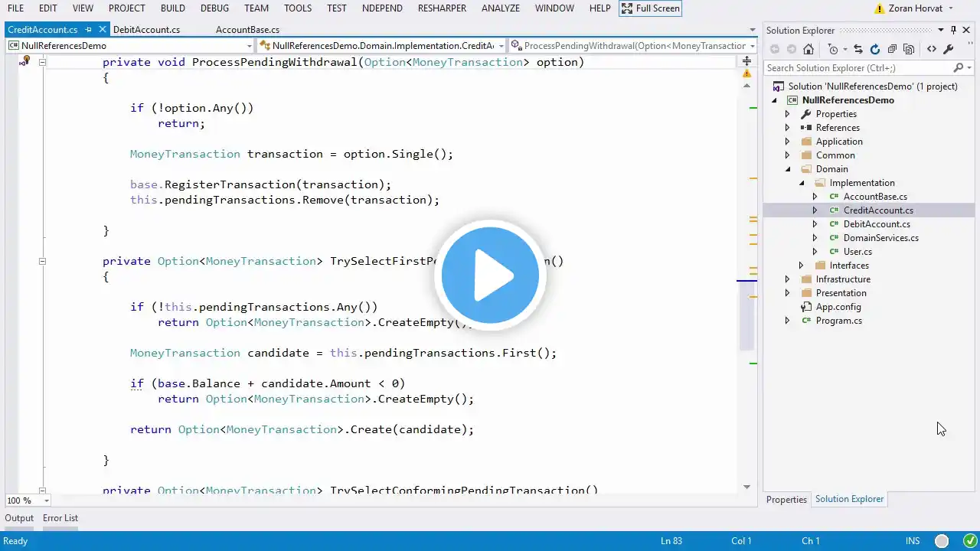This screenshot has height=551, width=980.
Task: Expand the Application folder node
Action: 787,142
